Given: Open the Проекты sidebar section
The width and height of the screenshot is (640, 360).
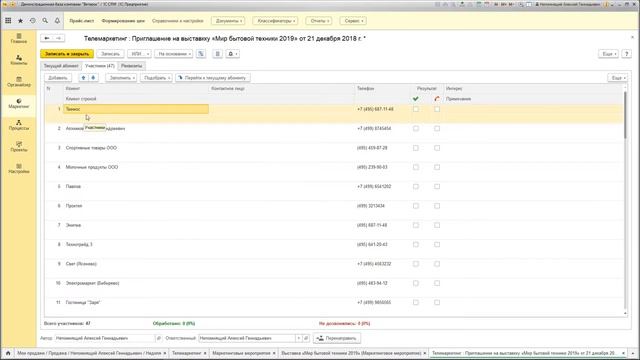Looking at the screenshot, I should pyautogui.click(x=19, y=147).
